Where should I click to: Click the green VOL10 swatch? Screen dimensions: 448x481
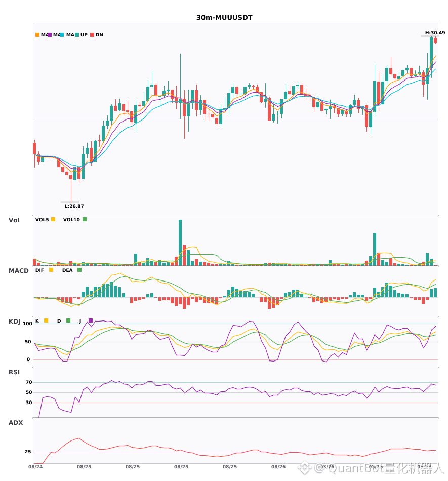point(85,219)
